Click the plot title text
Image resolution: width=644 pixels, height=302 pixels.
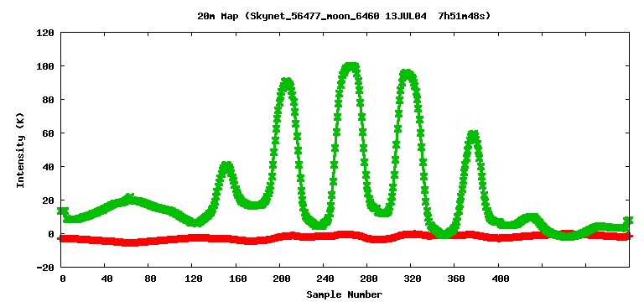pyautogui.click(x=344, y=17)
